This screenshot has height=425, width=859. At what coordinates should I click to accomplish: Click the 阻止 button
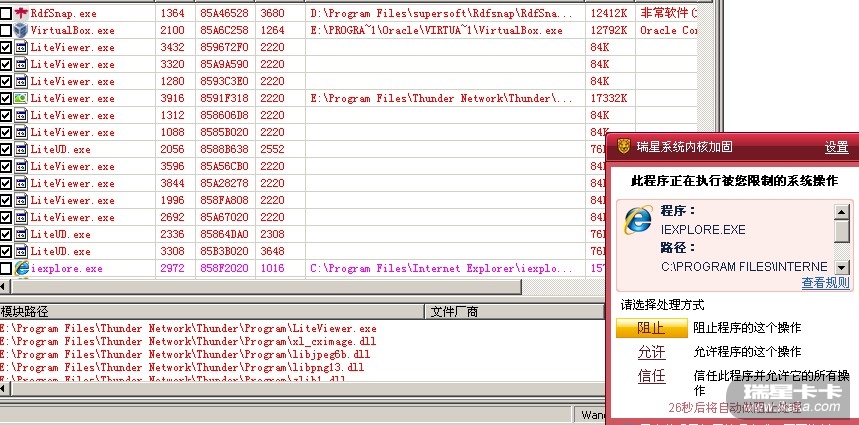(651, 328)
